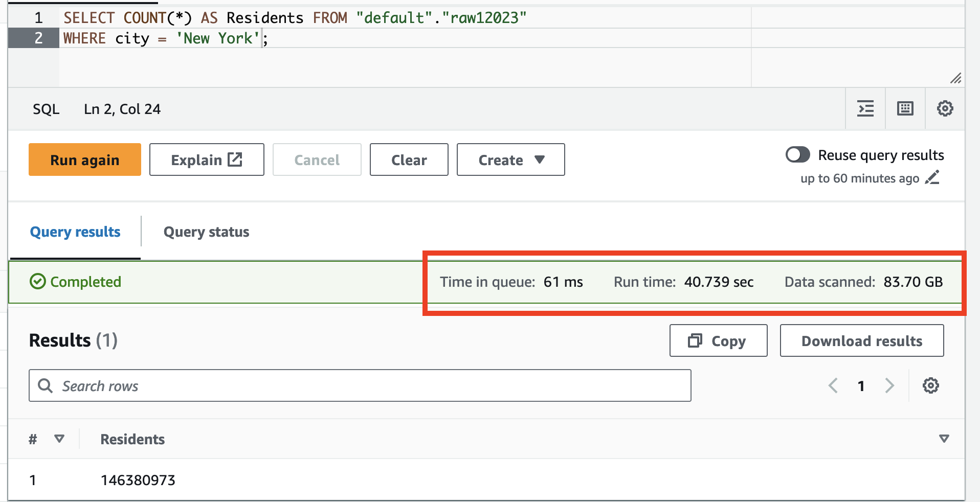Click the Clear button
This screenshot has width=980, height=502.
tap(409, 159)
